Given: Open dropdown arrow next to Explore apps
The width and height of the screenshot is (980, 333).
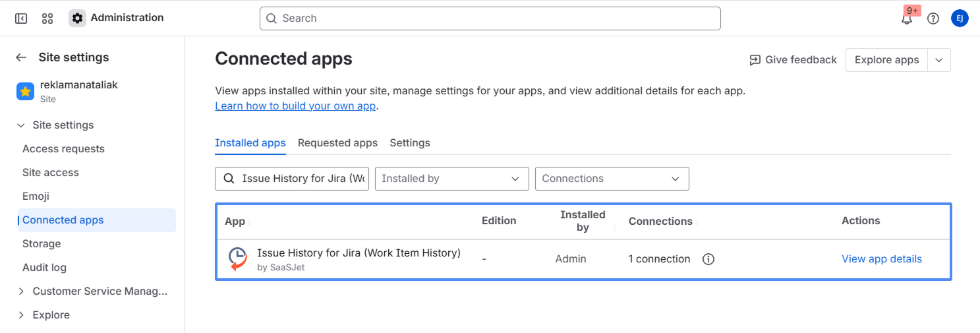Looking at the screenshot, I should (939, 60).
